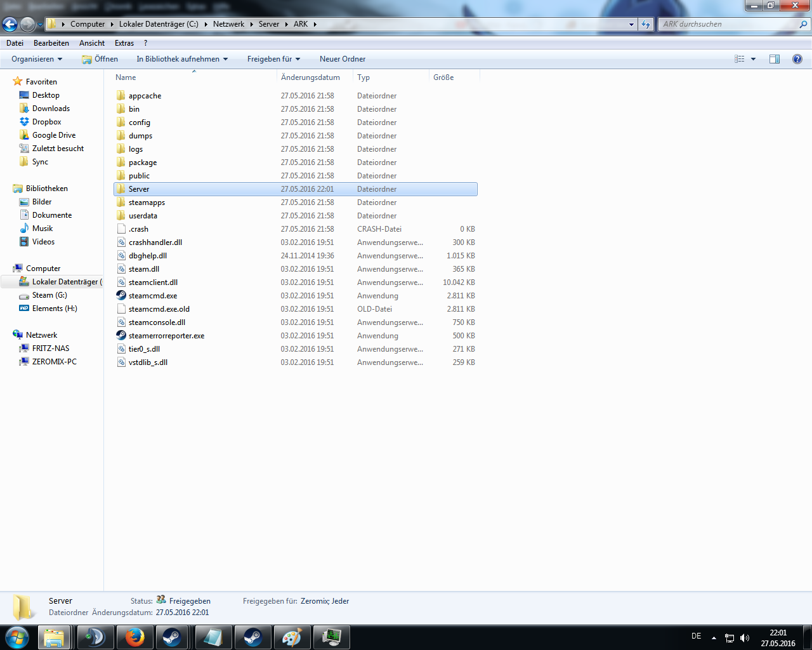The width and height of the screenshot is (812, 650).
Task: Select the dbghelp.dll file name
Action: click(x=148, y=256)
